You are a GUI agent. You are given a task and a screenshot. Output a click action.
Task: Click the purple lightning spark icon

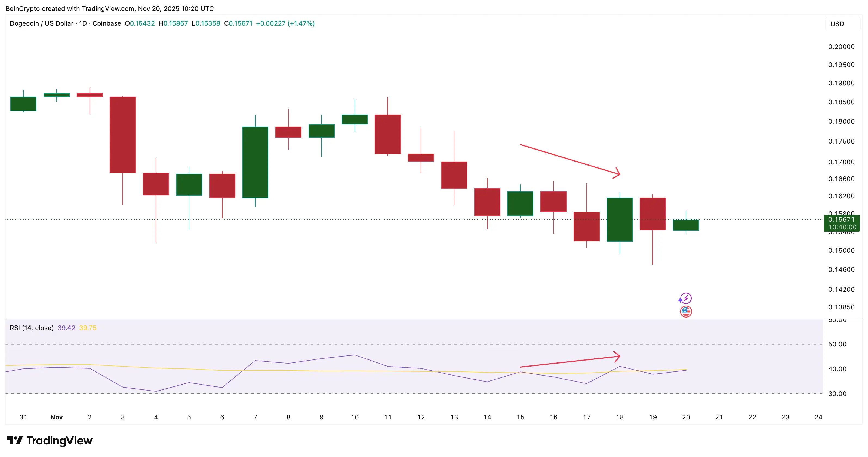click(x=686, y=298)
